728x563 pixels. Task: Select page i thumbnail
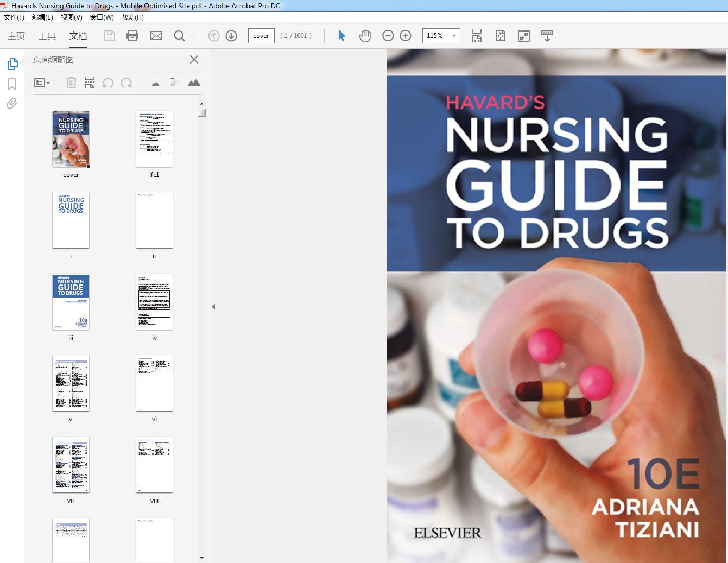tap(71, 220)
